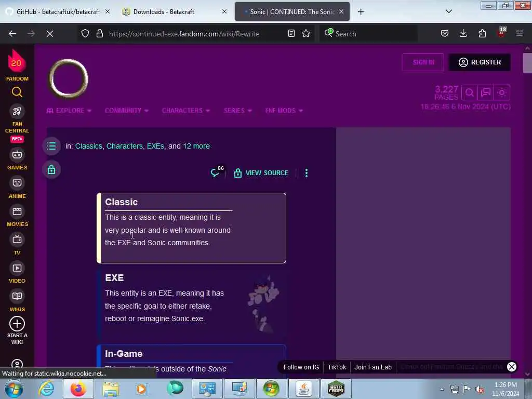Screen dimensions: 532x399
Task: Click the page protection lock icon
Action: coord(51,169)
